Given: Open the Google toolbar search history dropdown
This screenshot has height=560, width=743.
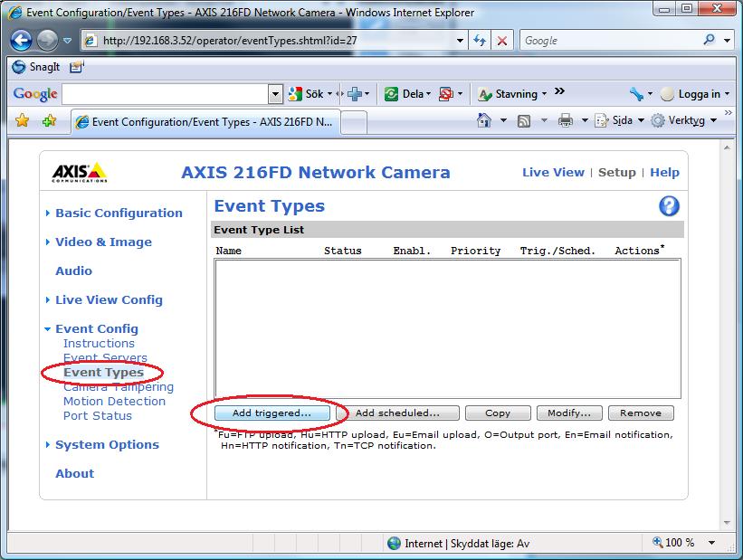Looking at the screenshot, I should click(x=275, y=94).
